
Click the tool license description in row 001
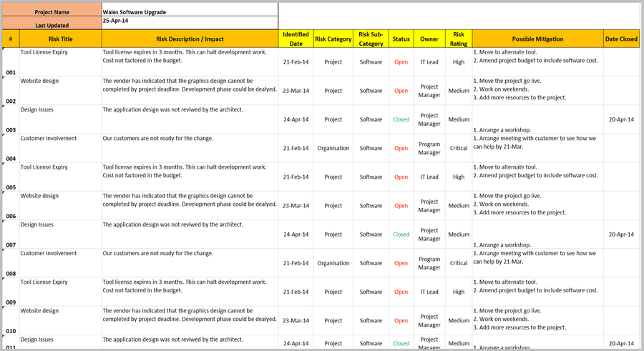coord(185,56)
